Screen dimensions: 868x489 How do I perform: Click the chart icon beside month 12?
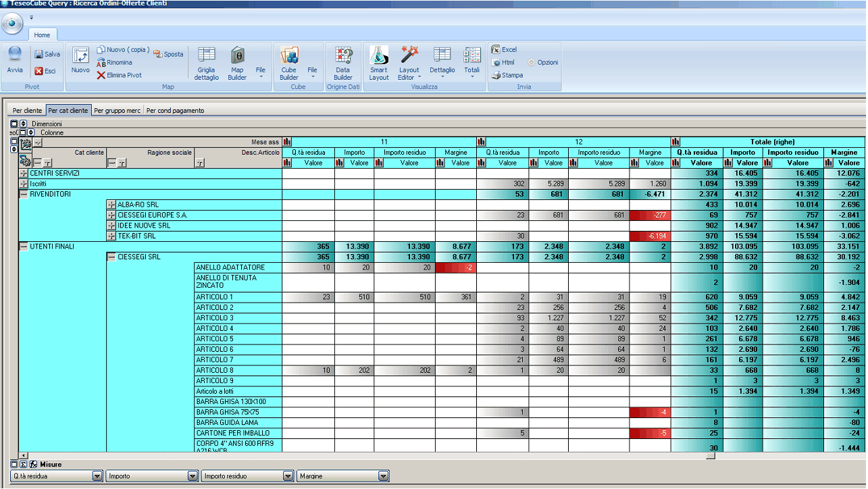point(482,142)
